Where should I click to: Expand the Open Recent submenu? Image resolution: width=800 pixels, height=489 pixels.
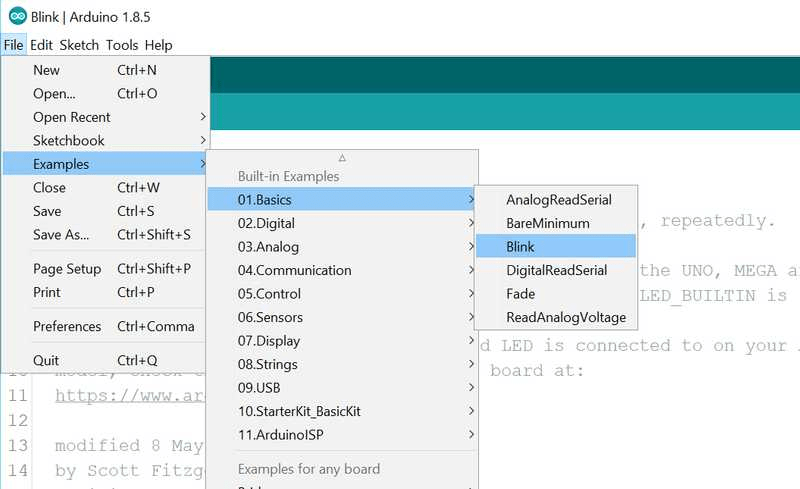click(x=105, y=117)
